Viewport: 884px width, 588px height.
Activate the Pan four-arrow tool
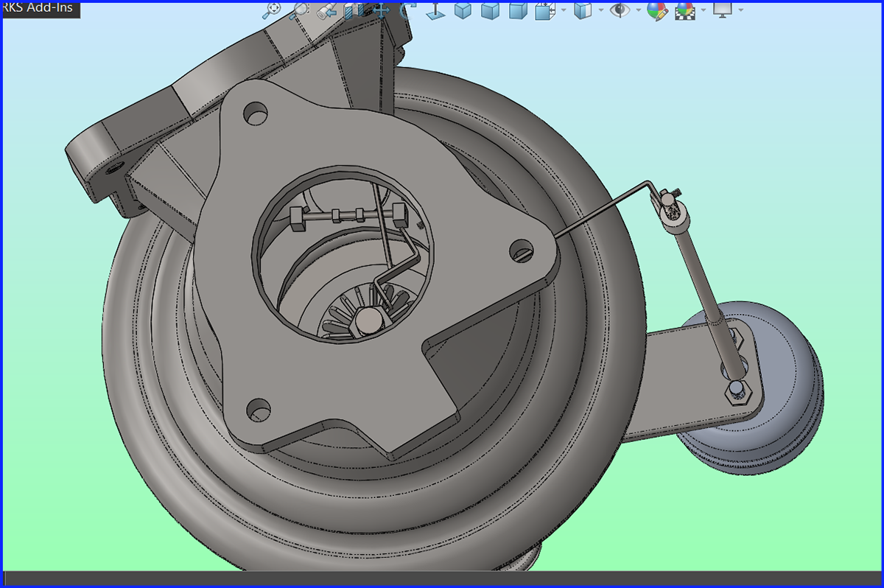381,10
